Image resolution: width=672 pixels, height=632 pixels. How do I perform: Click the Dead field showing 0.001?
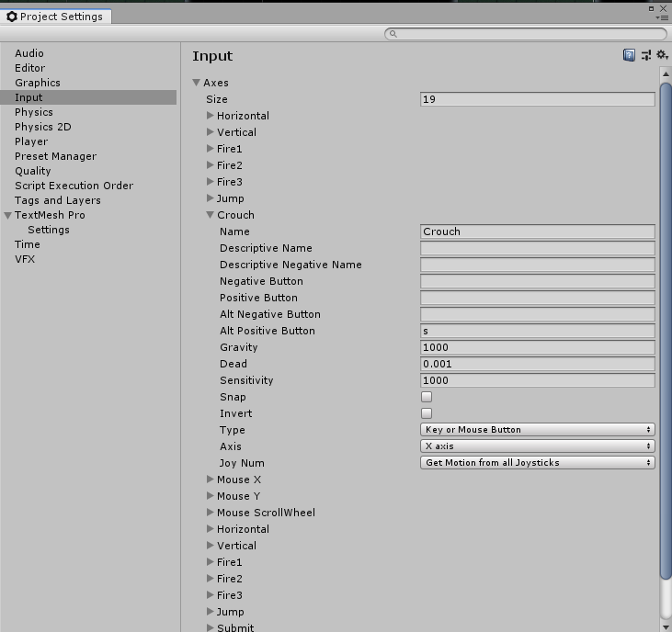click(x=538, y=364)
